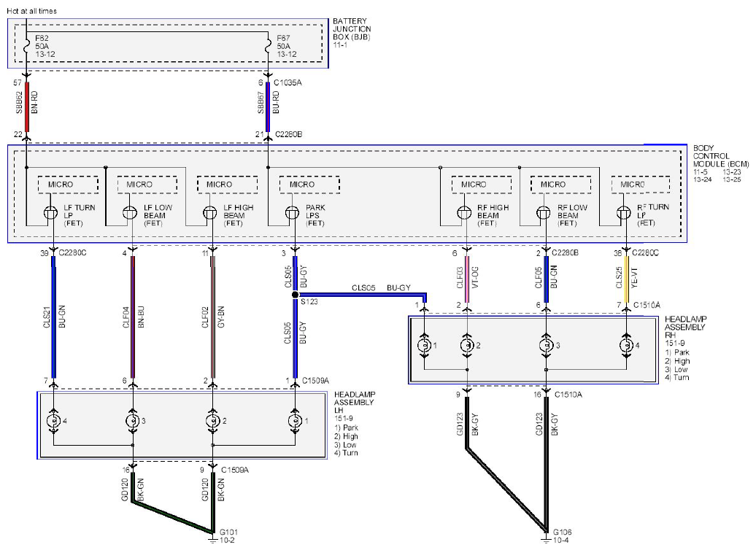Click the Headlamp Assembly RH 151-9 label
Screen dimensions: 756x550
(684, 330)
